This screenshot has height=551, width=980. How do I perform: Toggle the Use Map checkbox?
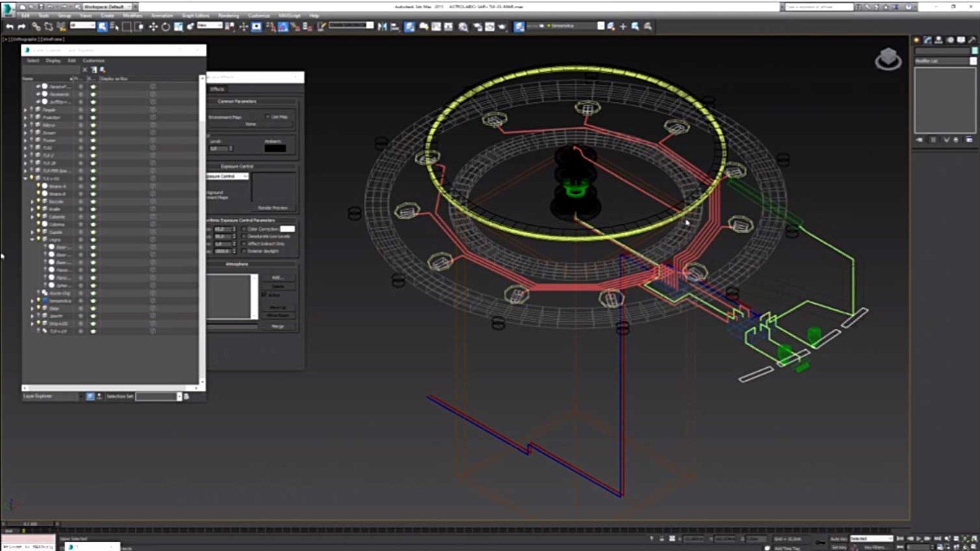point(267,117)
